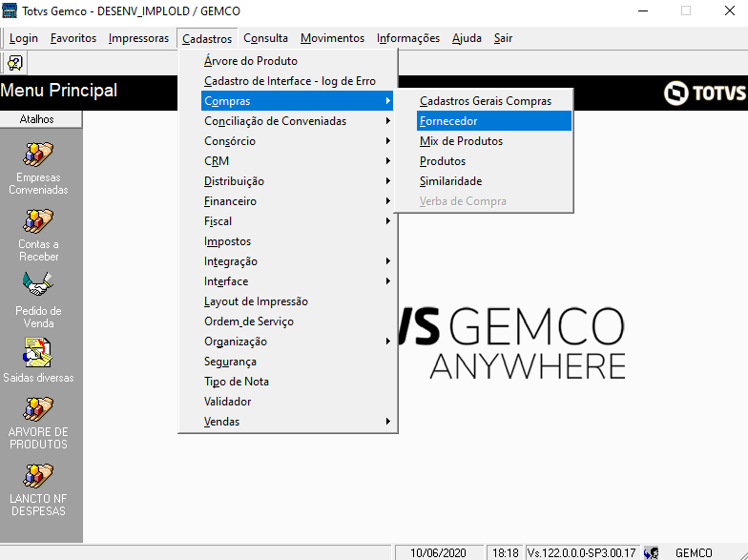Minimize the Totvs Gemco window

click(643, 10)
